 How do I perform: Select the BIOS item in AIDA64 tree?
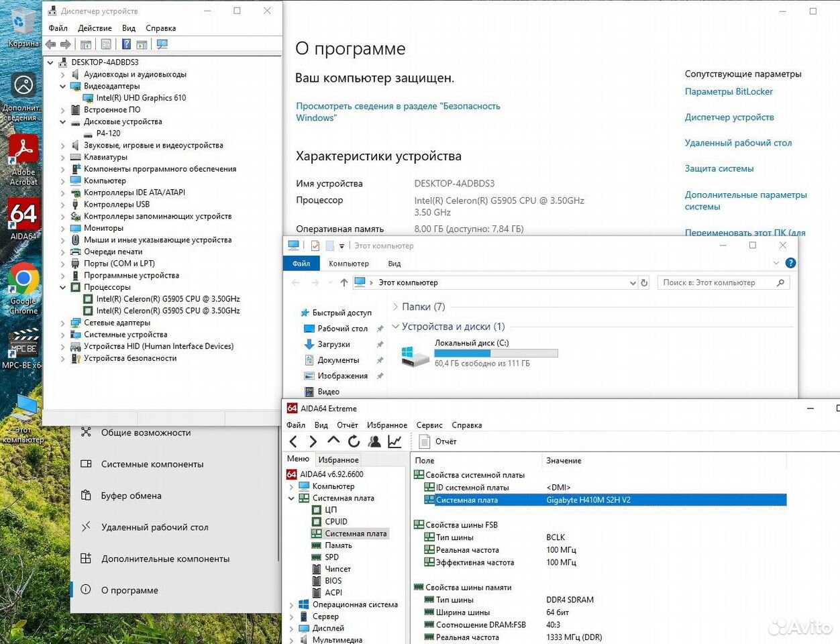pos(333,581)
